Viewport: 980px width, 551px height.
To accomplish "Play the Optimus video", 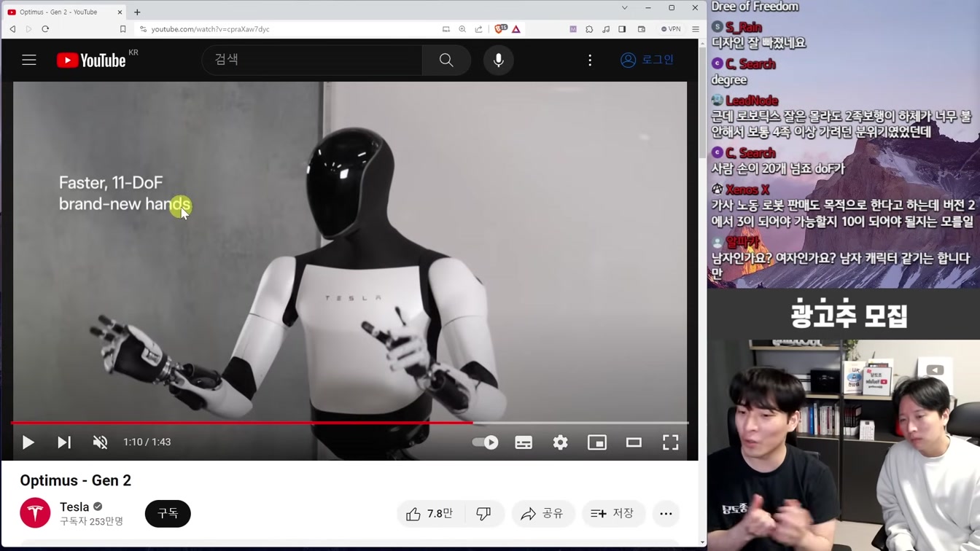I will (28, 442).
